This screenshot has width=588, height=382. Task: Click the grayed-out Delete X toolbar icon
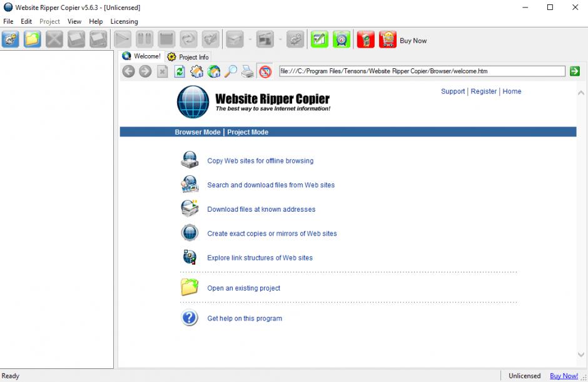point(54,39)
